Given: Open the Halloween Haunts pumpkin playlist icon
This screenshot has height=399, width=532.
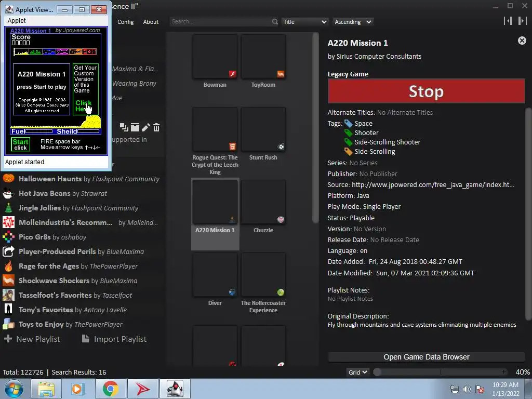Looking at the screenshot, I should (x=8, y=178).
